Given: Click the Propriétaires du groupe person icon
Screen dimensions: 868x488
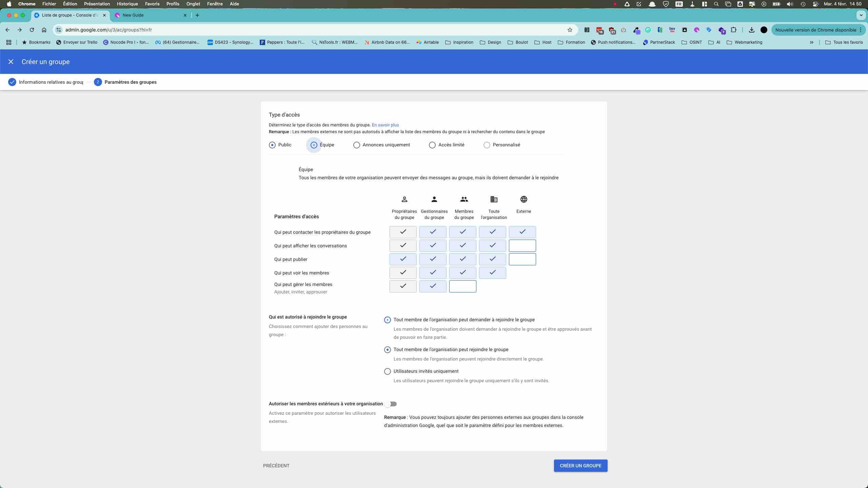Looking at the screenshot, I should pos(404,199).
